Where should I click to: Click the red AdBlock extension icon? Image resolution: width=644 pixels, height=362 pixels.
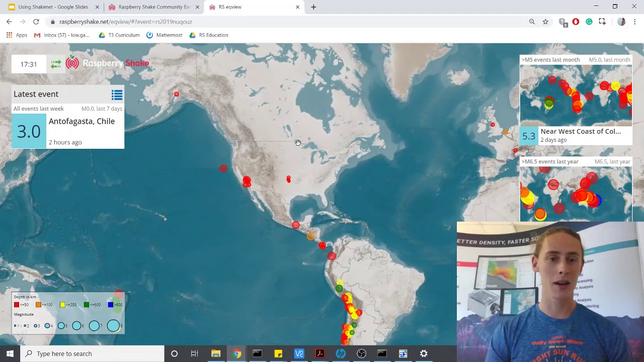tap(576, 22)
